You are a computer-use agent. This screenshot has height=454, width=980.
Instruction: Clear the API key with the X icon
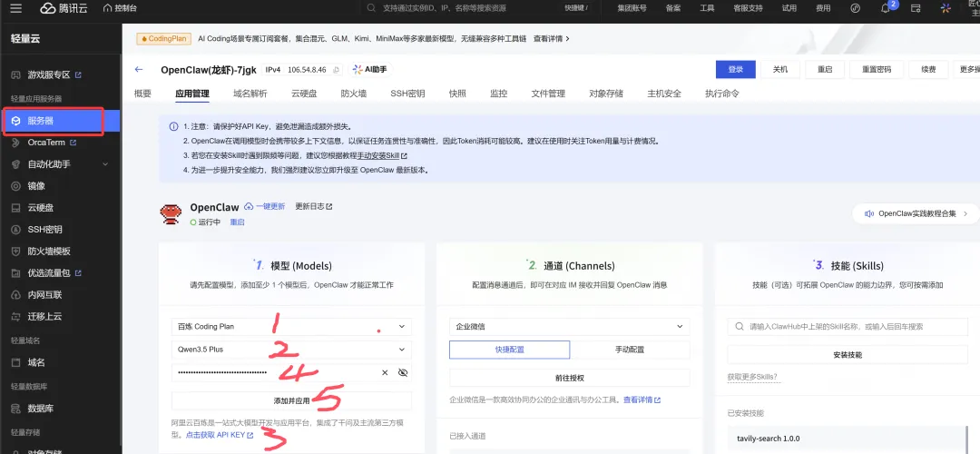point(385,372)
